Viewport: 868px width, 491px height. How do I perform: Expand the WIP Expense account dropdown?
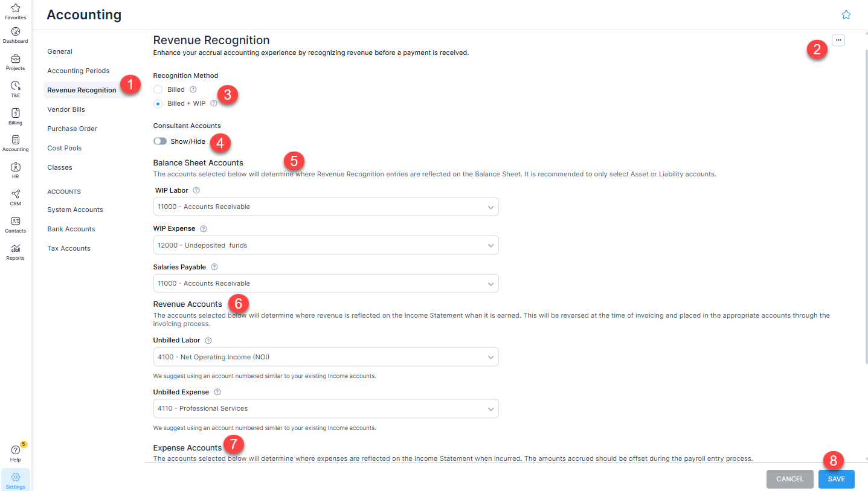[326, 245]
